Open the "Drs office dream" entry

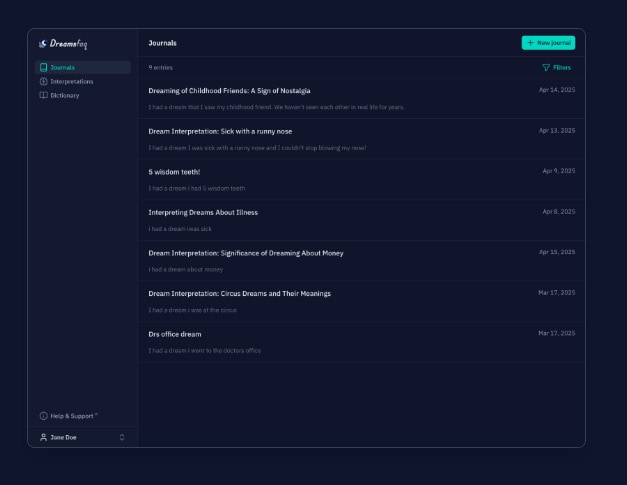[x=175, y=334]
